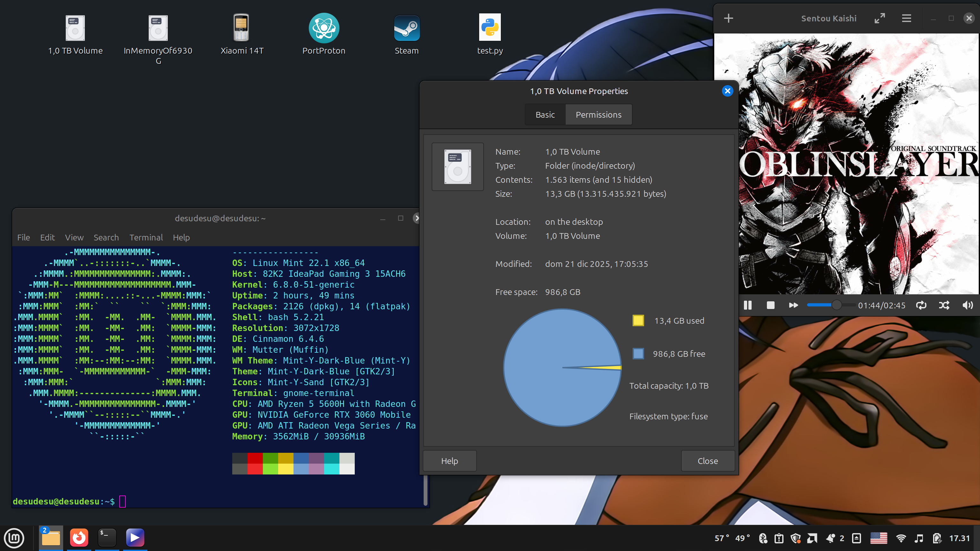Stop music playback

770,305
